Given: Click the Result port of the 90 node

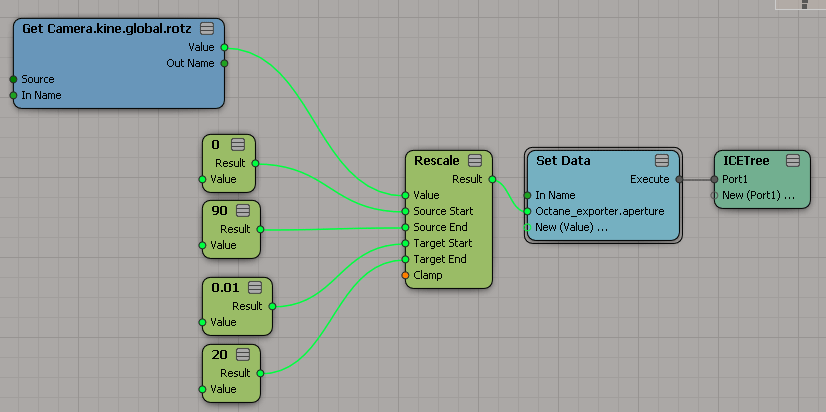Looking at the screenshot, I should pos(260,229).
